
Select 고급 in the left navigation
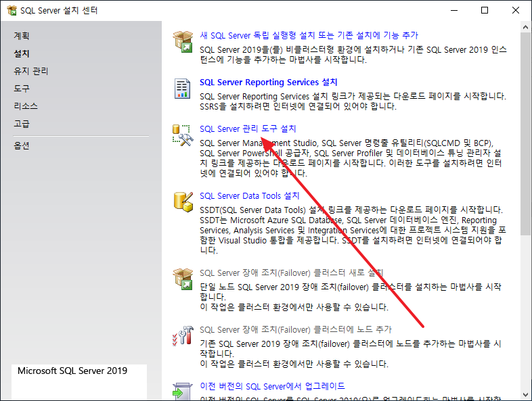[x=22, y=124]
